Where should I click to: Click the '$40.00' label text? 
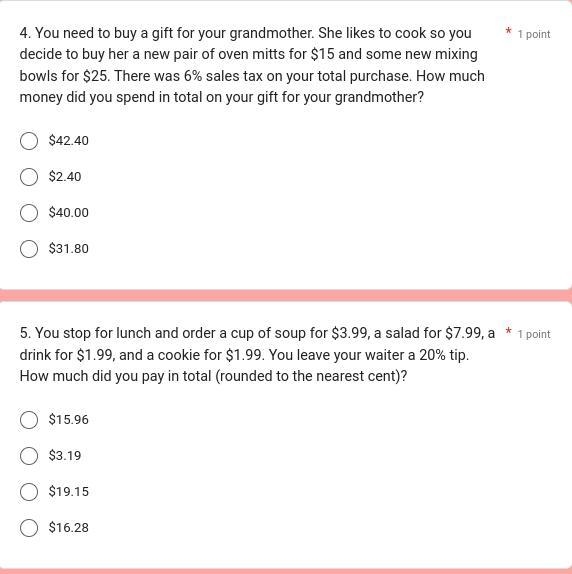point(69,213)
